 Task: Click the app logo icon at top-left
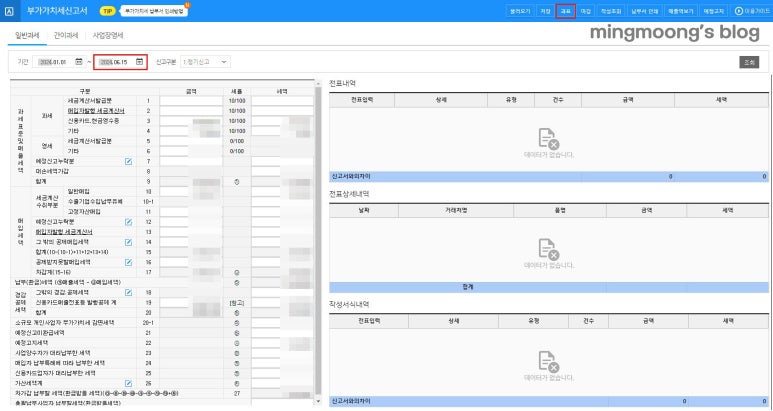tap(9, 11)
